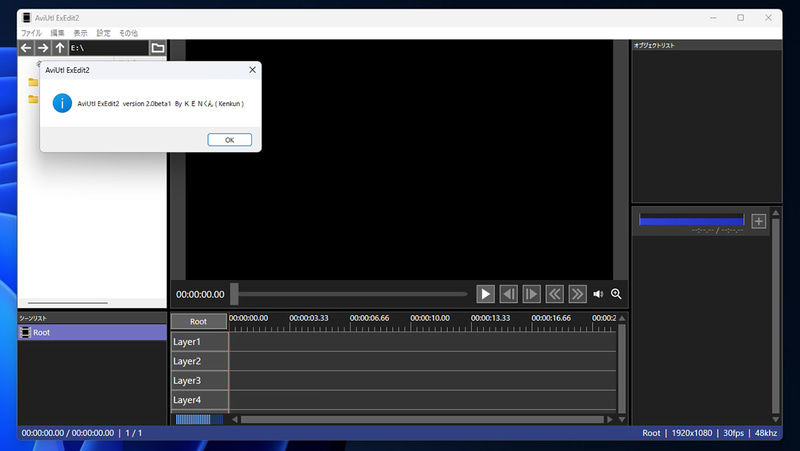The height and width of the screenshot is (451, 800).
Task: Select the Layer2 header in timeline
Action: [x=199, y=361]
